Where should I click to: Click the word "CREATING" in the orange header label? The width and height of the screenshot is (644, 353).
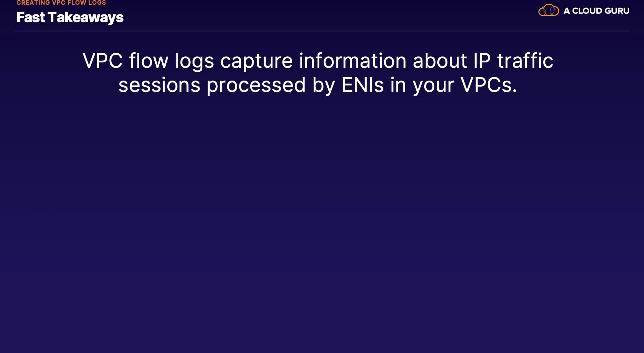[x=33, y=3]
